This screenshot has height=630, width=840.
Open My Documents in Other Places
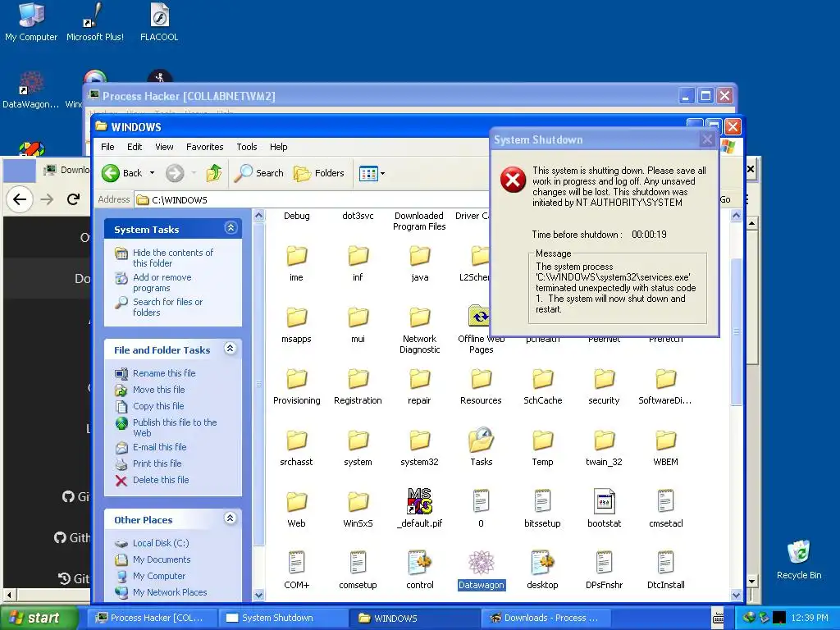(x=162, y=559)
